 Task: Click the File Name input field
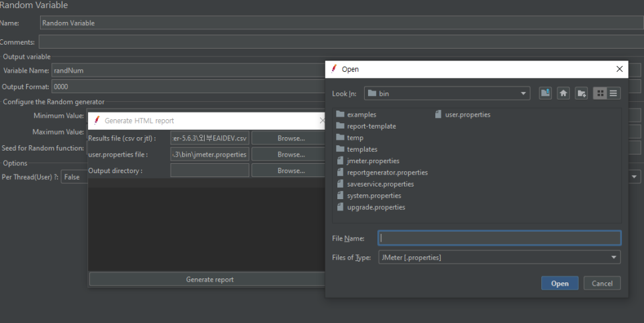[499, 238]
